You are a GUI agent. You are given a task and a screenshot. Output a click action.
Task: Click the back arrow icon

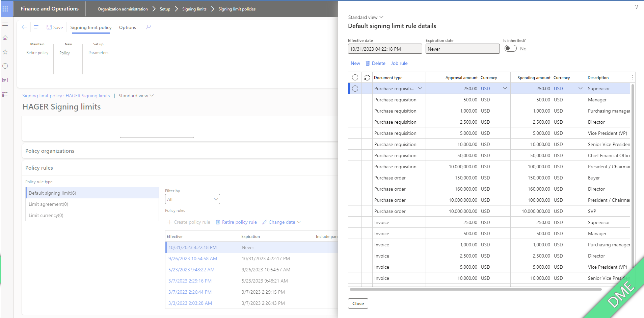[x=24, y=27]
